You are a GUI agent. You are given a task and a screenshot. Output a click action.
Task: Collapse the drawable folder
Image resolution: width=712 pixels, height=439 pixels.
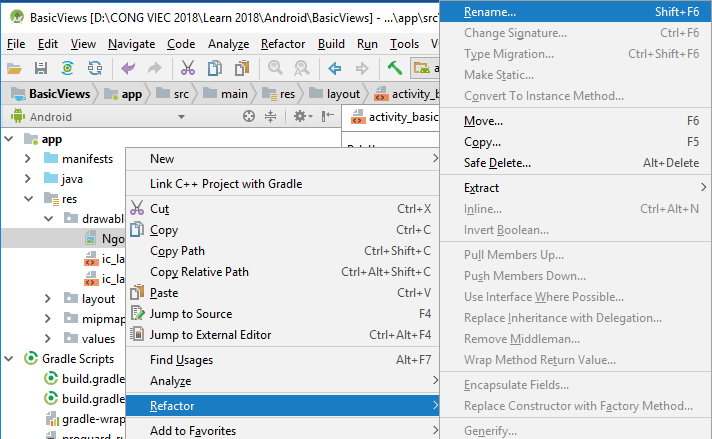tap(48, 219)
